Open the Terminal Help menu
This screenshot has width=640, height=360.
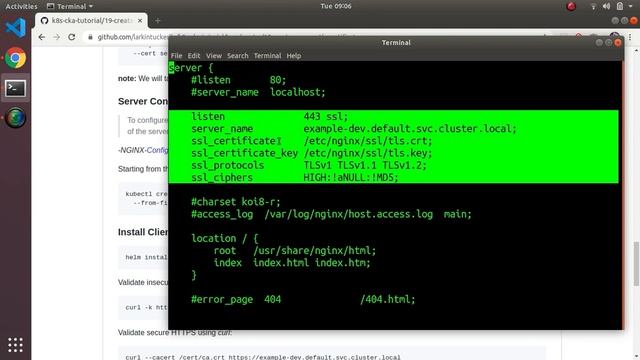(x=293, y=56)
